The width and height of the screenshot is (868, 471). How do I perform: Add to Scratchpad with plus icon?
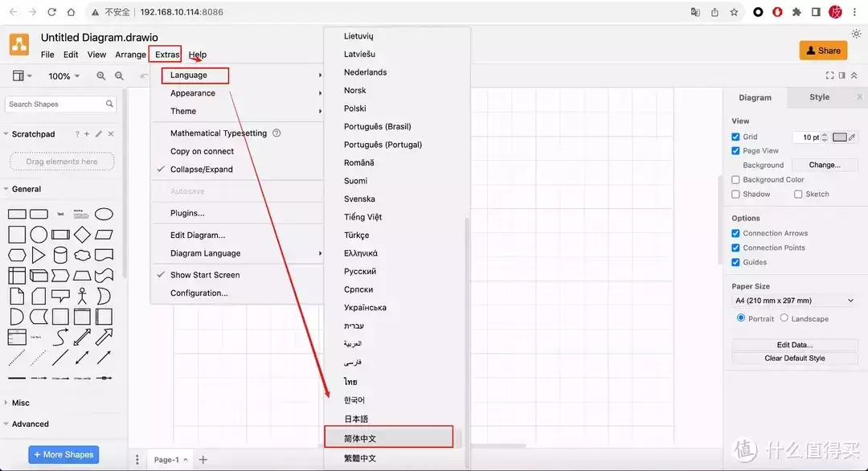tap(87, 134)
